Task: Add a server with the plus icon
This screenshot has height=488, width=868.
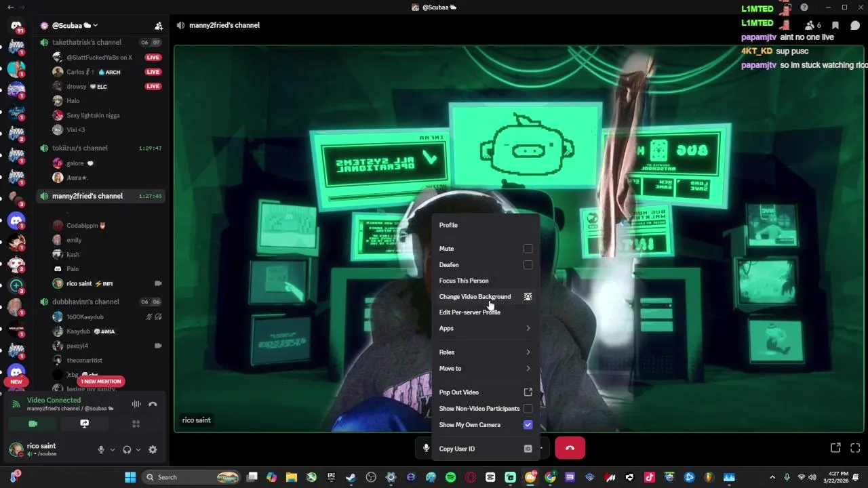Action: (16, 285)
